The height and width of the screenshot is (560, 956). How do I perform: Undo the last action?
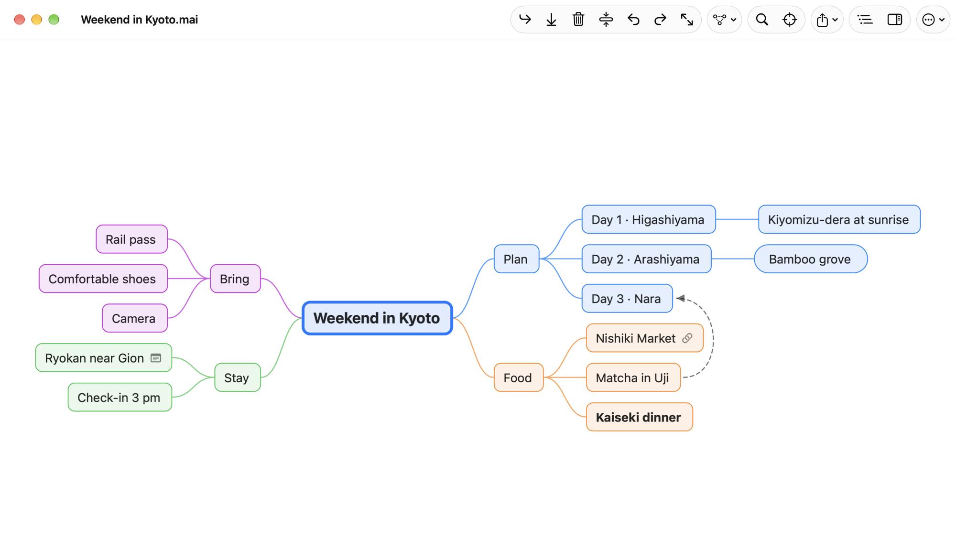point(633,20)
